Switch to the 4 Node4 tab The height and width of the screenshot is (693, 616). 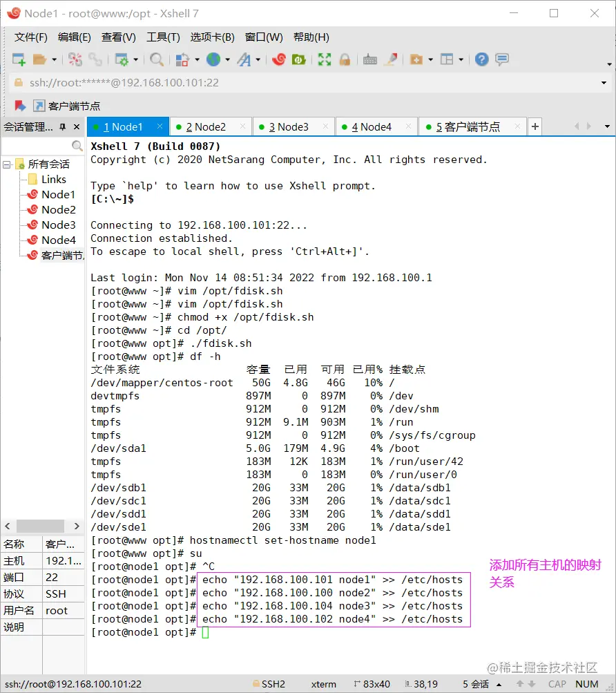pos(376,127)
